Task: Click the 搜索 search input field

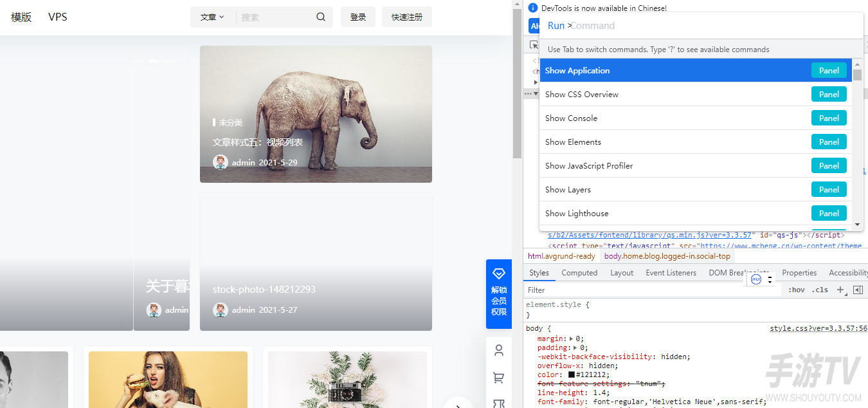Action: pyautogui.click(x=275, y=17)
